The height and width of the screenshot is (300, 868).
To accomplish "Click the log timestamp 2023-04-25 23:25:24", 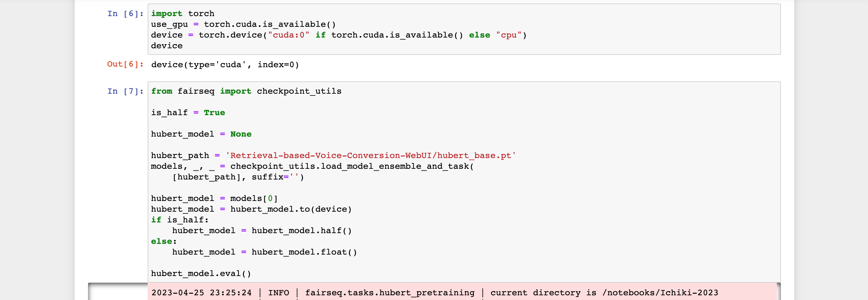I will 202,293.
